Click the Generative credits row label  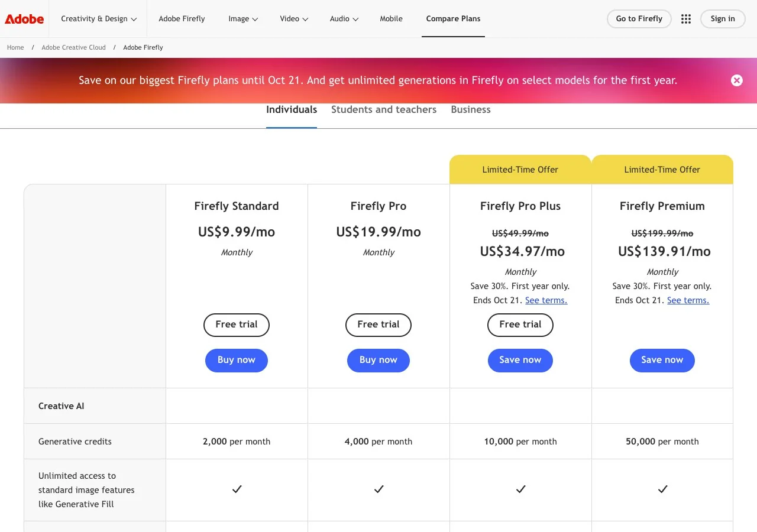tap(75, 442)
